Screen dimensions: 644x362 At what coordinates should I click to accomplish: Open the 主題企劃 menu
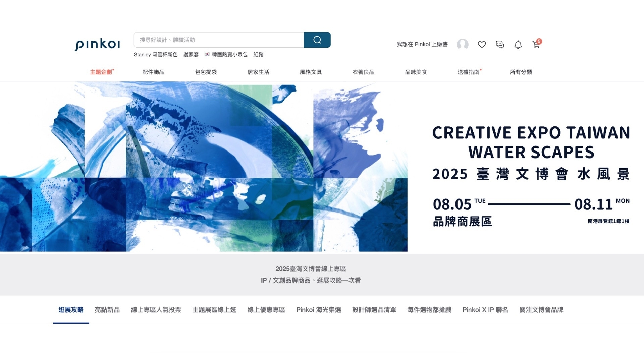(x=101, y=72)
